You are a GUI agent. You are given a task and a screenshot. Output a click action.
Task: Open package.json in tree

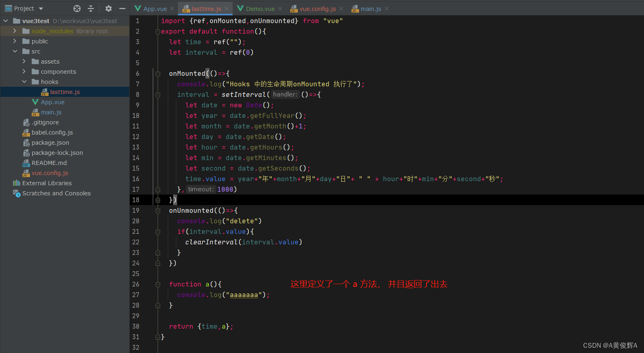[x=50, y=143]
